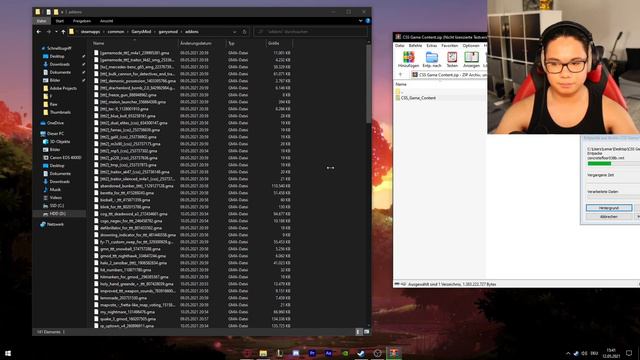640x360 pixels.
Task: Open WinRAR Favoriten menu
Action: (449, 46)
